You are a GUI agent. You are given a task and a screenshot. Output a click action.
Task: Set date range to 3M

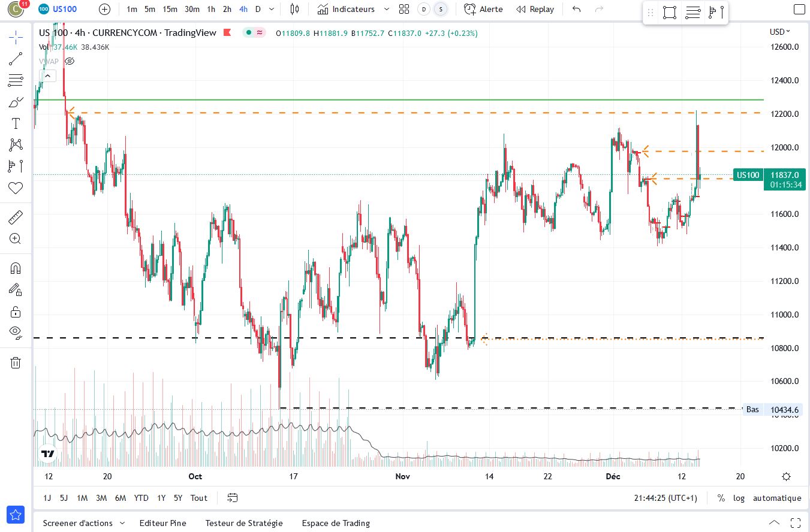(101, 498)
